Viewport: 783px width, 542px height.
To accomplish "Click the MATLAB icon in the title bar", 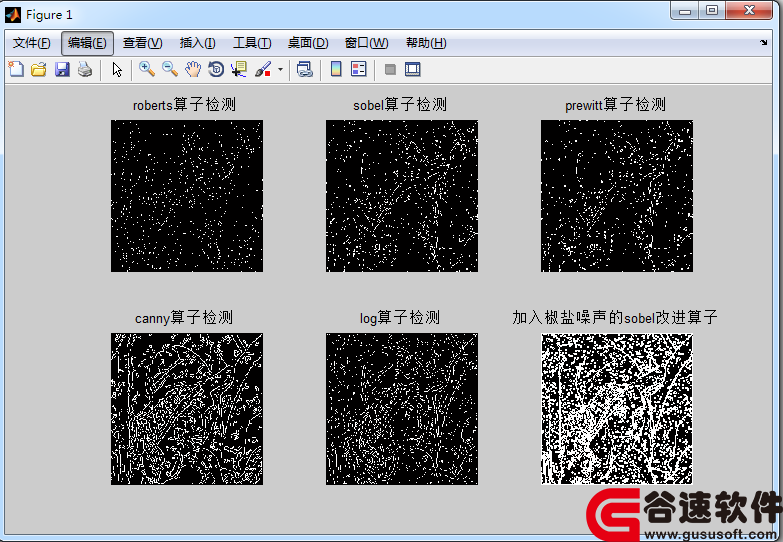I will pyautogui.click(x=12, y=14).
